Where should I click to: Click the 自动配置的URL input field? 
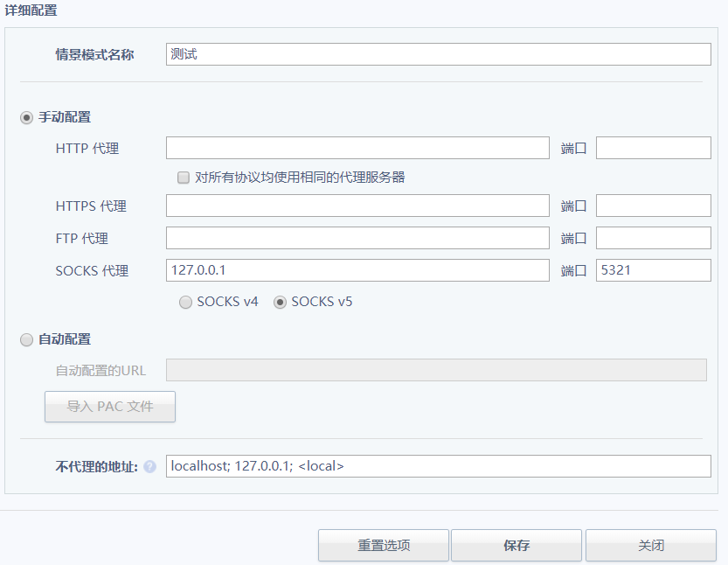click(436, 370)
